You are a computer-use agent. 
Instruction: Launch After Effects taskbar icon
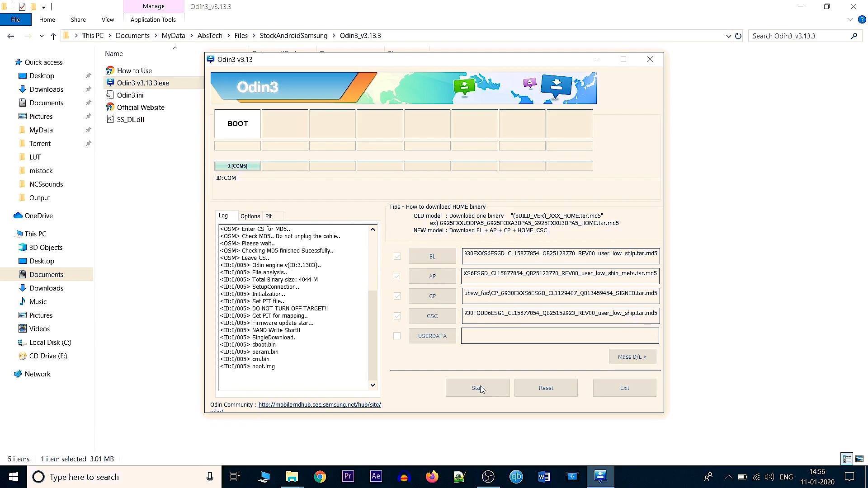coord(376,477)
